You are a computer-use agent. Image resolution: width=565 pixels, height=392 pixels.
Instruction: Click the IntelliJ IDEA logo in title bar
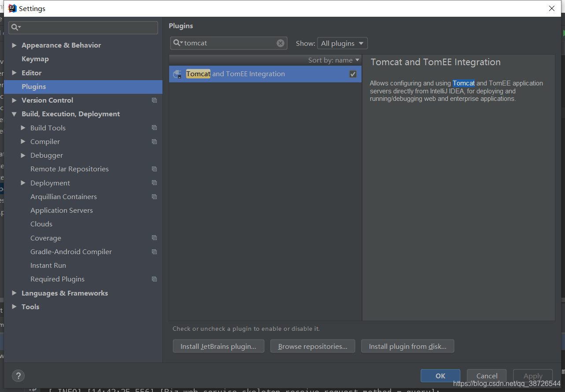click(x=12, y=8)
